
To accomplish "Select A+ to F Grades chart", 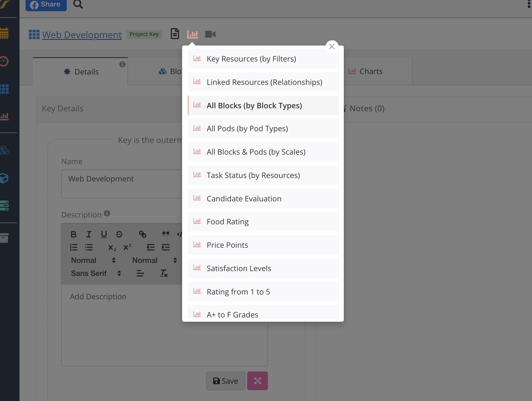I will (x=263, y=312).
